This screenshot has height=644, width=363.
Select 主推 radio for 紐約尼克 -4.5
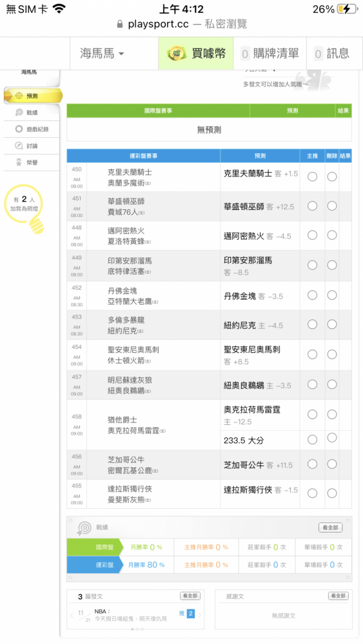tap(313, 325)
